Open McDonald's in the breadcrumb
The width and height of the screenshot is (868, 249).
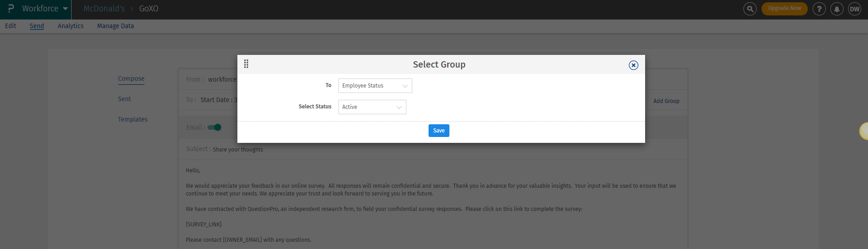[x=104, y=9]
